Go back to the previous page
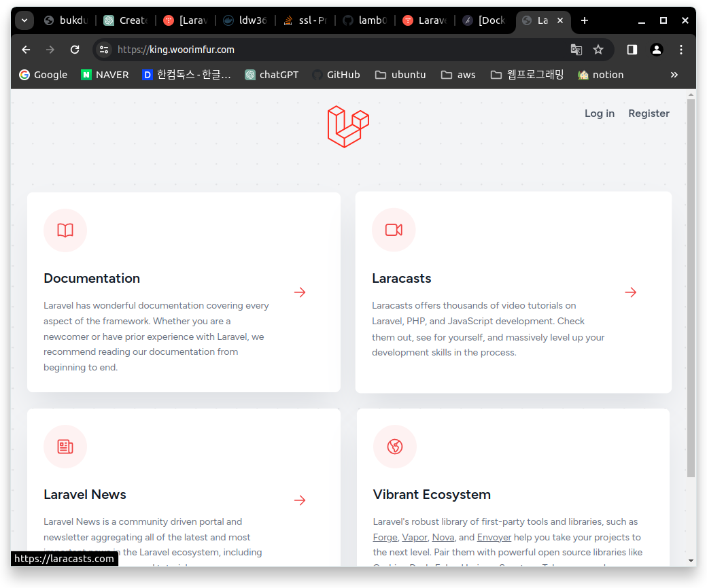This screenshot has width=707, height=588. point(26,50)
